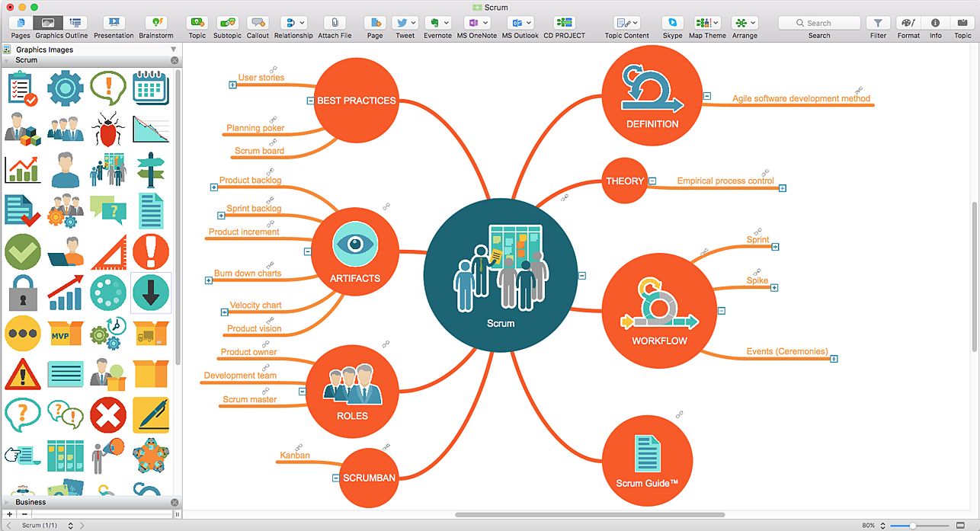Select the padlock clipart icon
The image size is (980, 531).
[x=22, y=293]
